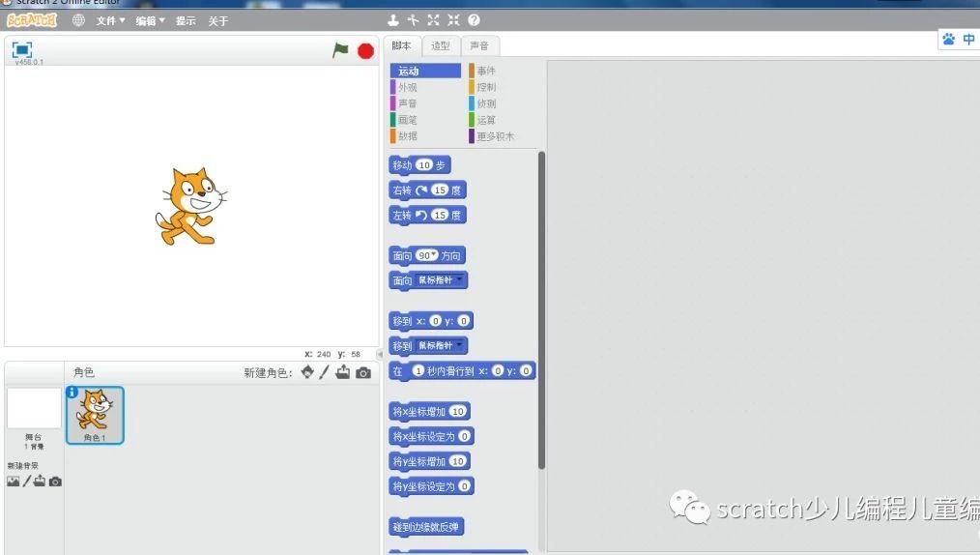Viewport: 980px width, 555px height.
Task: Take new backdrop from camera
Action: [55, 482]
